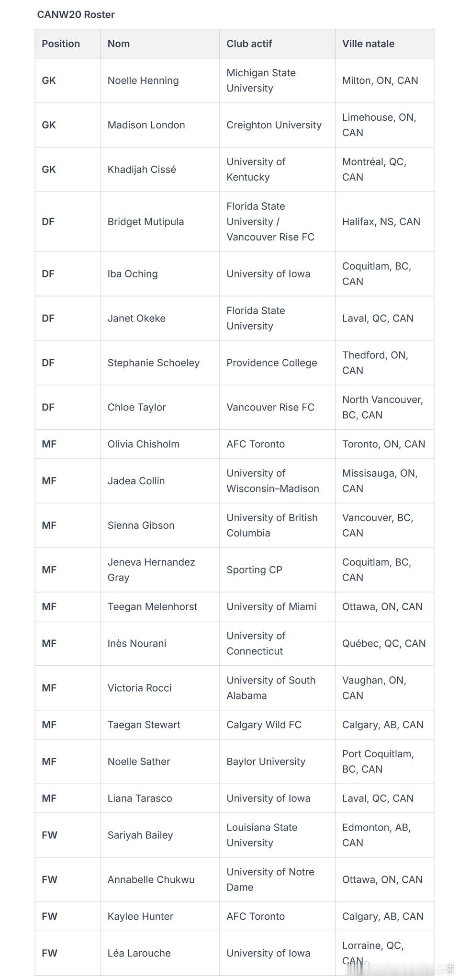
Task: Click the University of Notre Dame cell
Action: pos(277,880)
